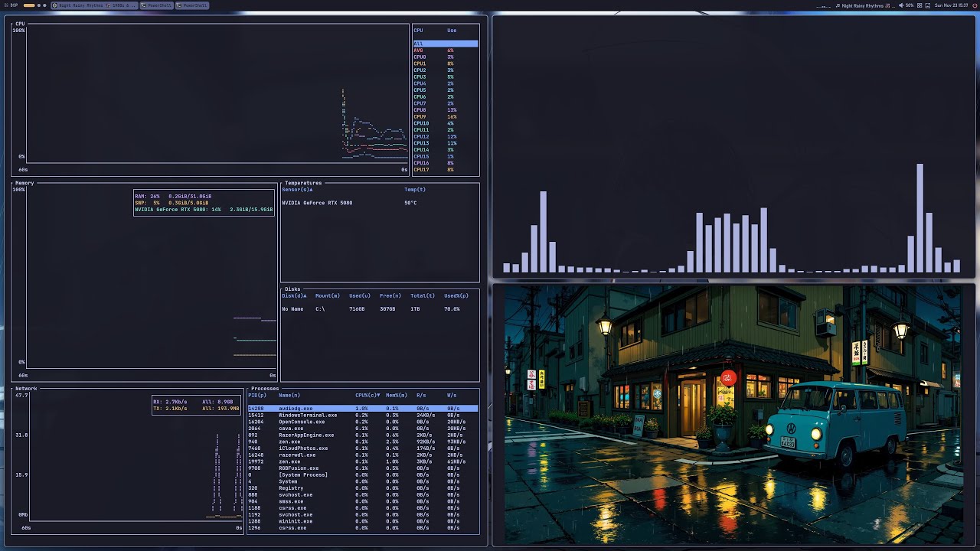Select the zen.exe process with PID 940

pos(363,442)
